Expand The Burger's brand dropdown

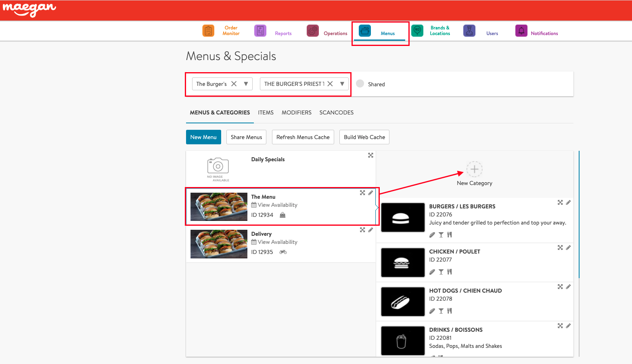coord(246,84)
